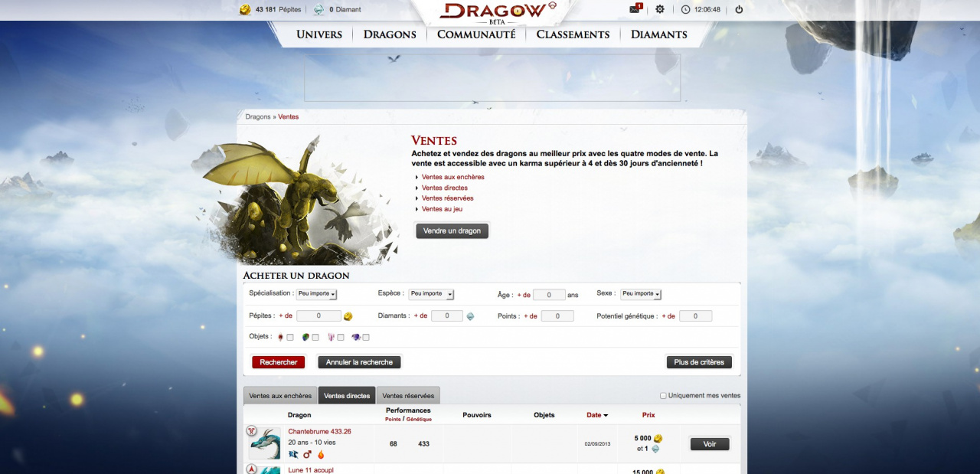Focus the Diamants minimum input field
The image size is (980, 474).
pos(447,316)
